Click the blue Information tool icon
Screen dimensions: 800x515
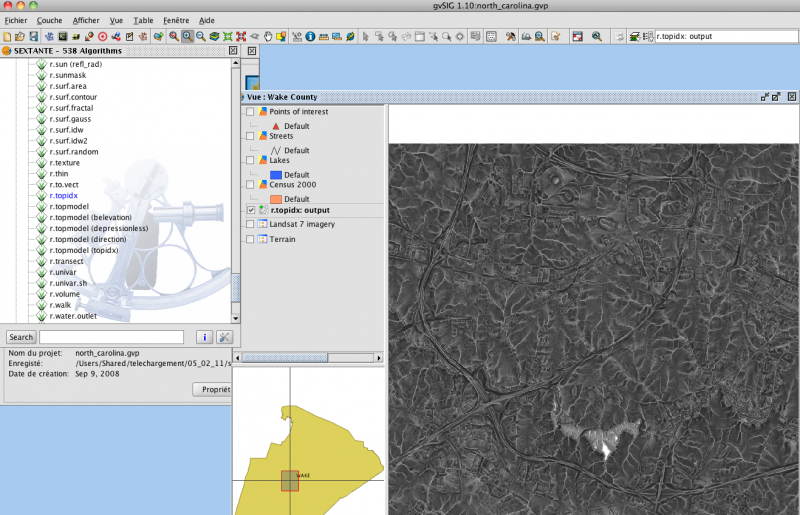pyautogui.click(x=310, y=37)
